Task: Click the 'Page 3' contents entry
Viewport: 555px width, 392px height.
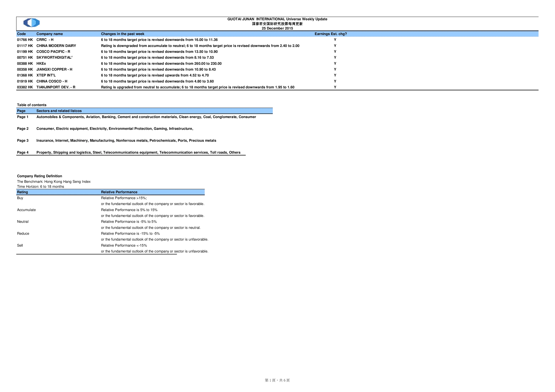Action: click(23, 141)
